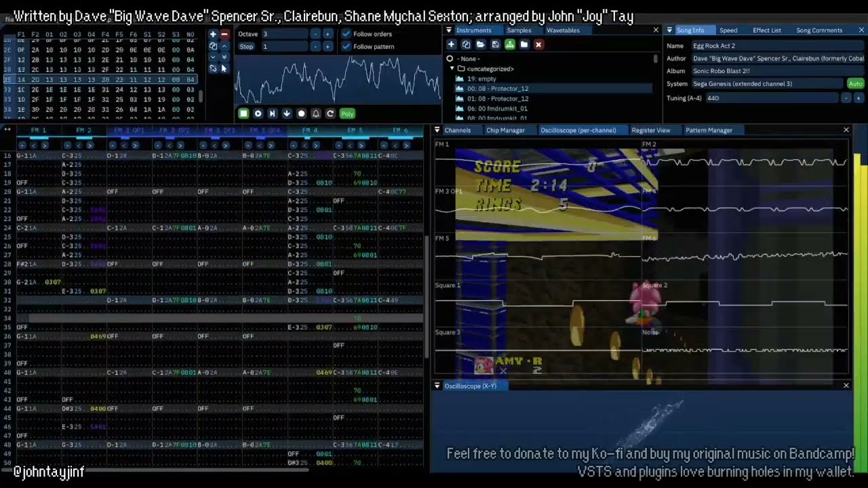Click FM 4 channel's '<' shrink button
Image resolution: width=868 pixels, height=488 pixels.
[x=304, y=145]
